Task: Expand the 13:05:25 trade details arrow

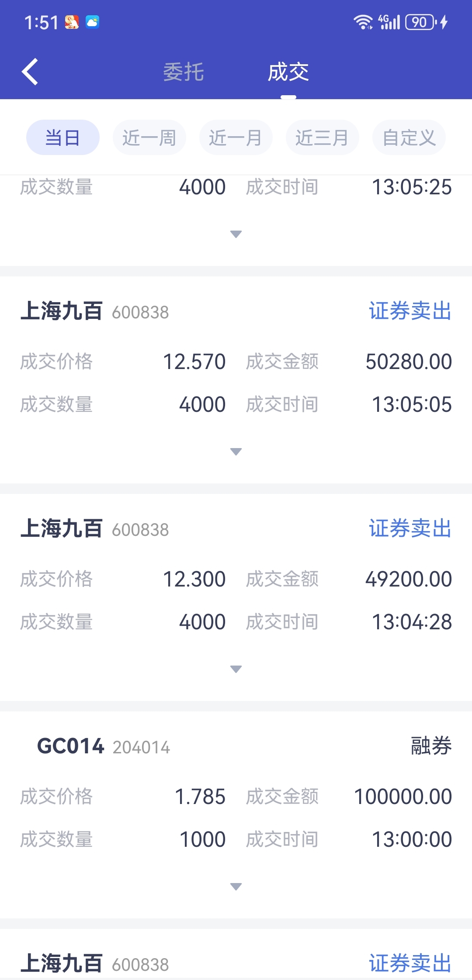Action: tap(236, 234)
